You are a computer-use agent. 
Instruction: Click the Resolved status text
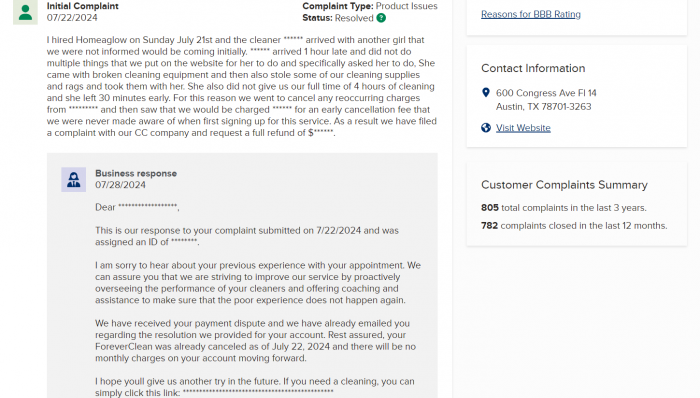pyautogui.click(x=354, y=18)
